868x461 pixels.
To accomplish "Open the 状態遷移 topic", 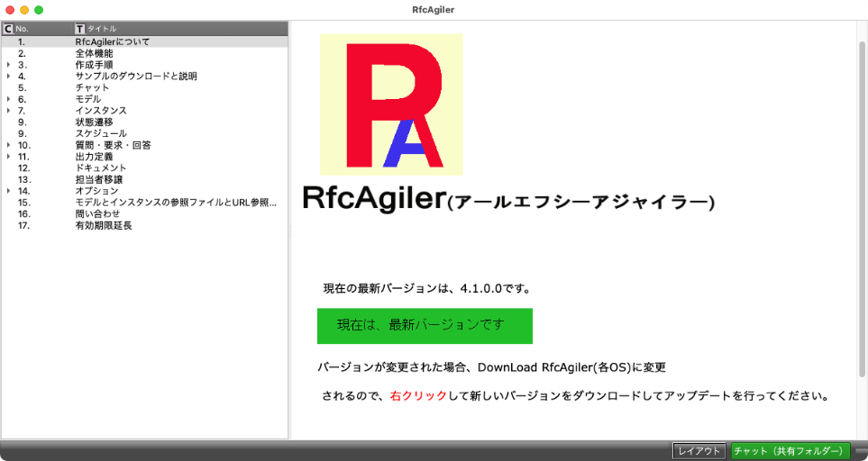I will [x=94, y=122].
